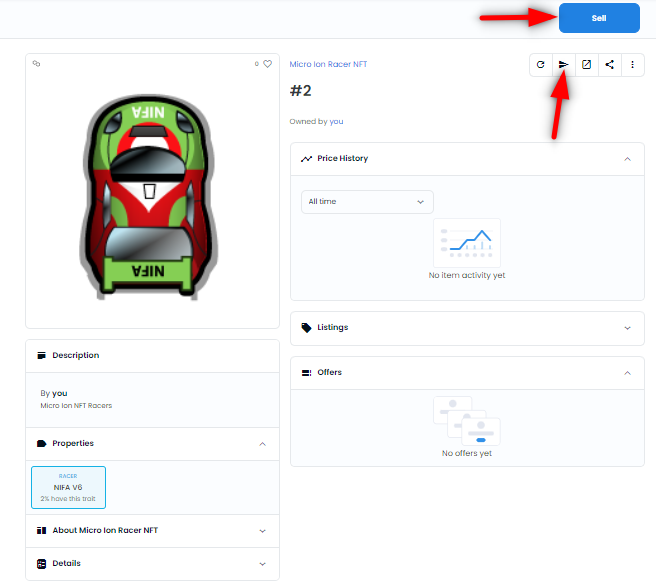Expand the Details section
Screen dimensions: 656x588
[262, 564]
